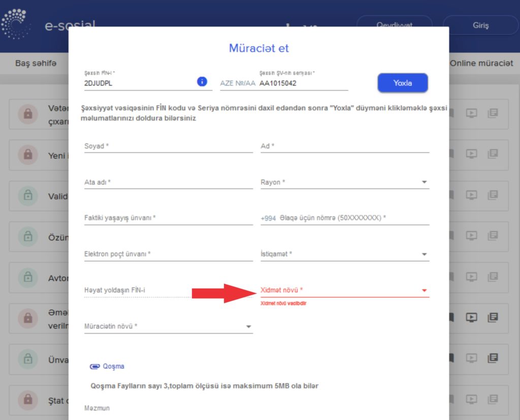Click the e-sosial logo in header
Screen dimensions: 520x420
pos(15,23)
